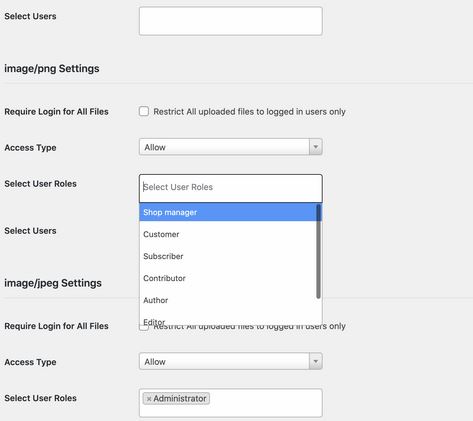Enable image/png Require Login checkbox

point(144,111)
